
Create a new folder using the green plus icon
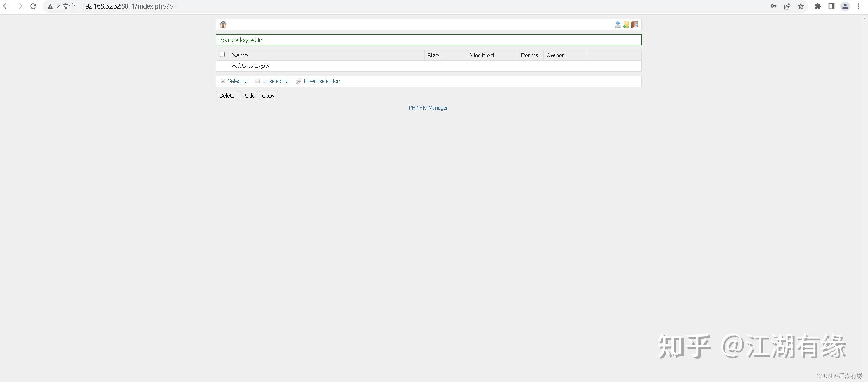coord(626,25)
